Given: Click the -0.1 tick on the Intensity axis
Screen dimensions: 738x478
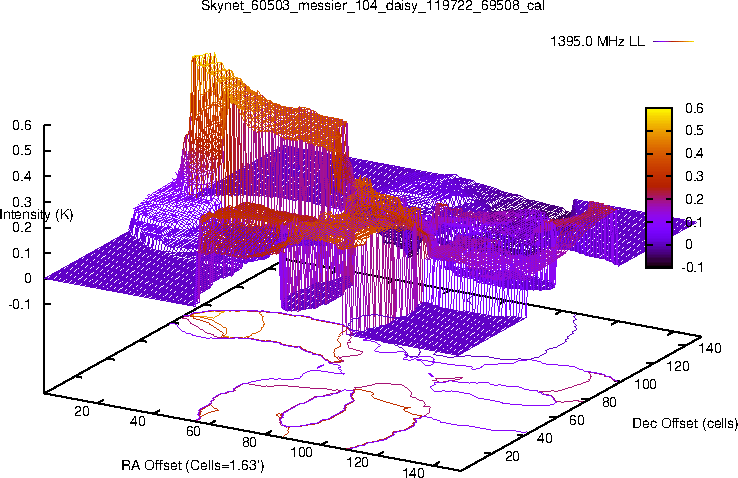Looking at the screenshot, I should [20, 304].
